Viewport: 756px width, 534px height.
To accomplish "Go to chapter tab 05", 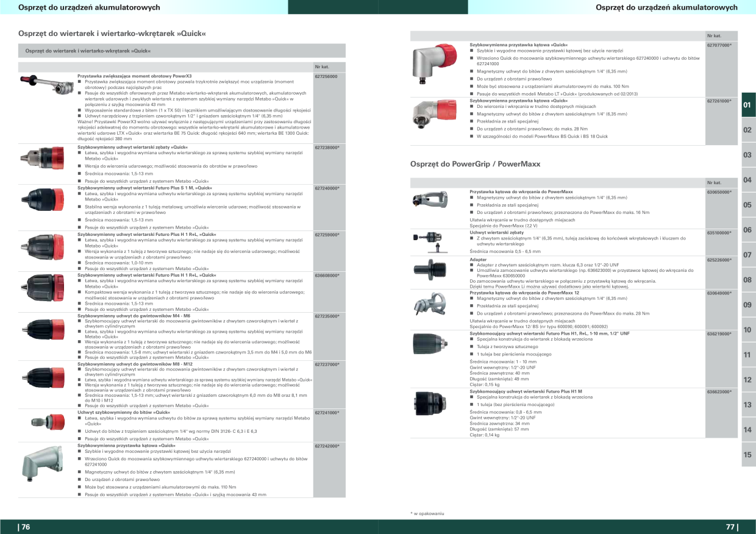I will (748, 205).
